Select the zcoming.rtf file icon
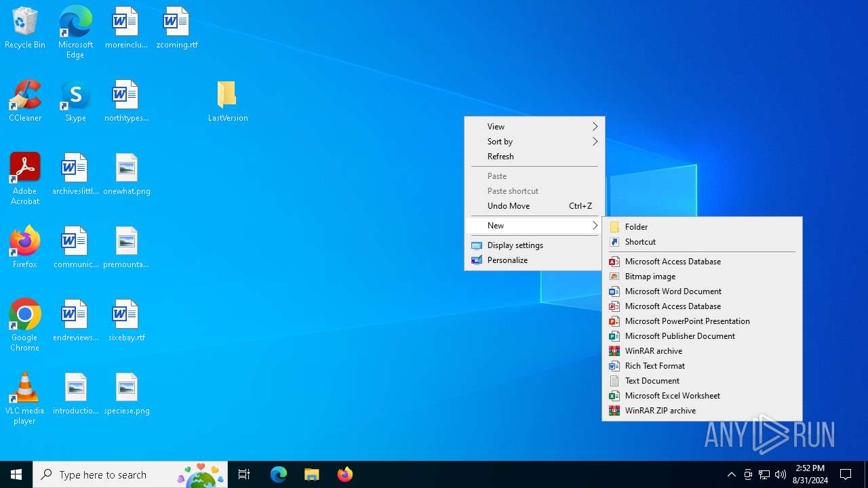This screenshot has height=488, width=868. (x=177, y=28)
